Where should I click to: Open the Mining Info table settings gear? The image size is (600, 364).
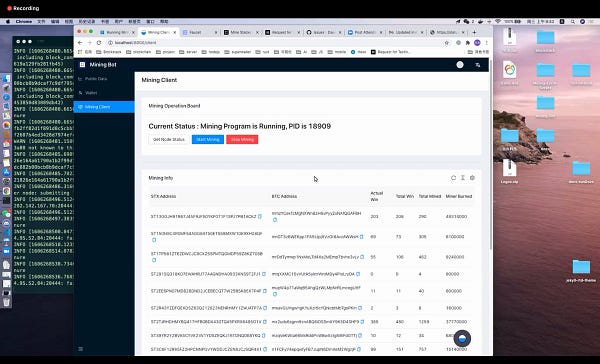coord(472,178)
